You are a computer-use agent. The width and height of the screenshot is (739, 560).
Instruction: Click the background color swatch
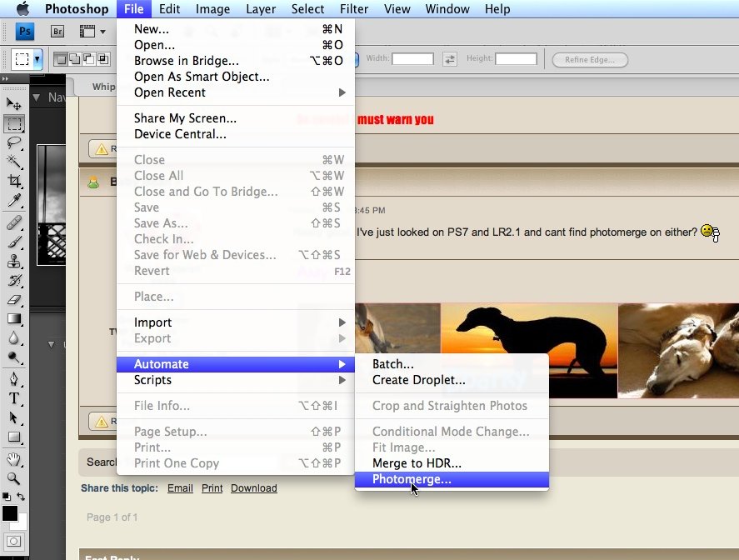coord(22,523)
